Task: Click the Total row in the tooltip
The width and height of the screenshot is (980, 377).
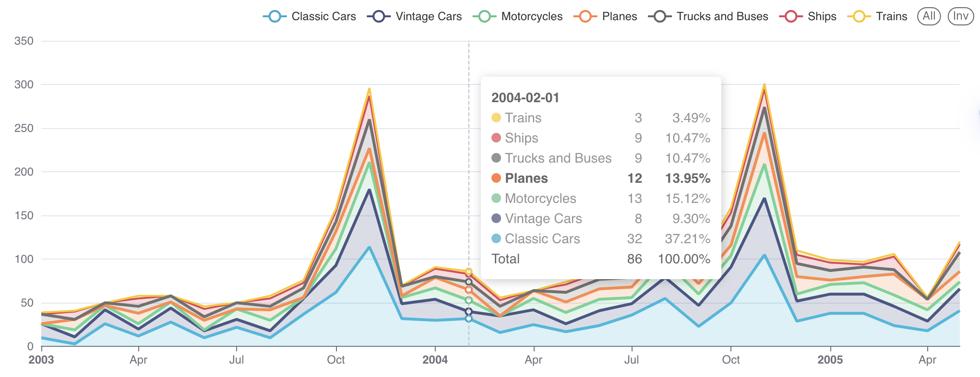Action: tap(505, 259)
